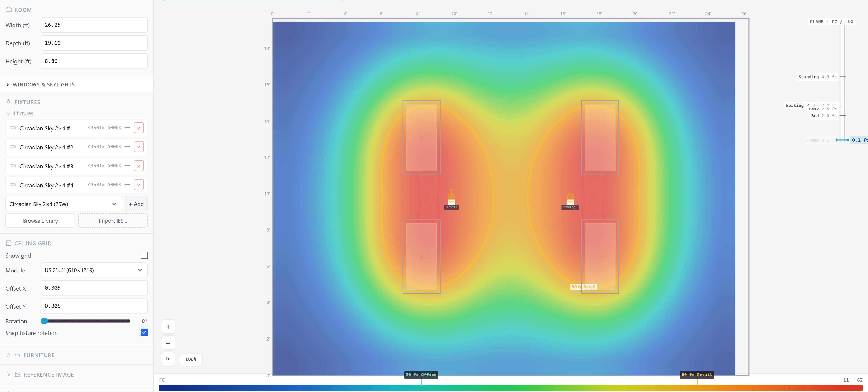Collapse the 4 fixtures list

[19, 113]
